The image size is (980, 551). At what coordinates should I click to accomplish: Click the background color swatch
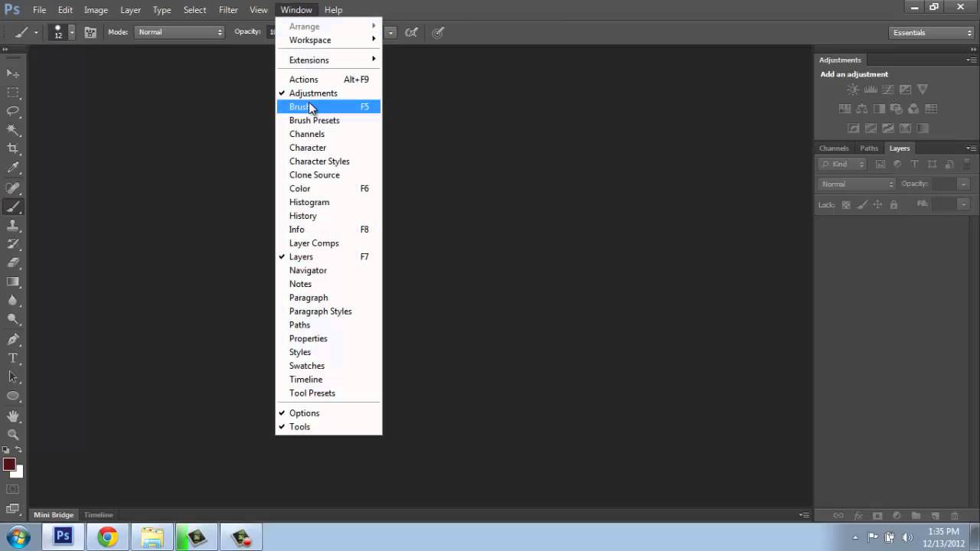[18, 473]
